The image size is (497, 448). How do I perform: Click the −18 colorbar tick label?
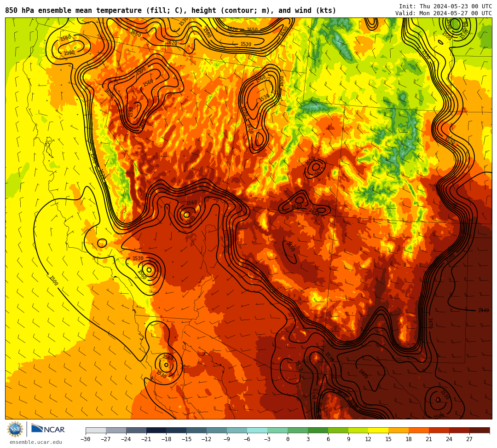(x=167, y=439)
